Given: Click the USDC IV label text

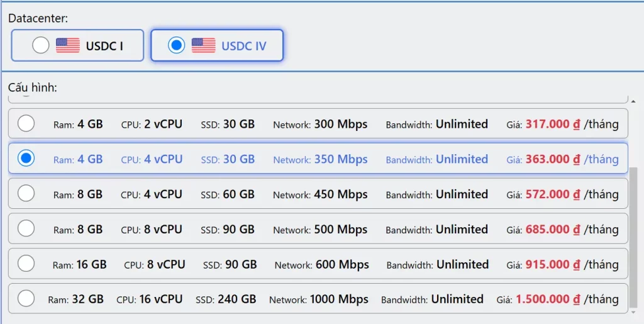Looking at the screenshot, I should [244, 46].
